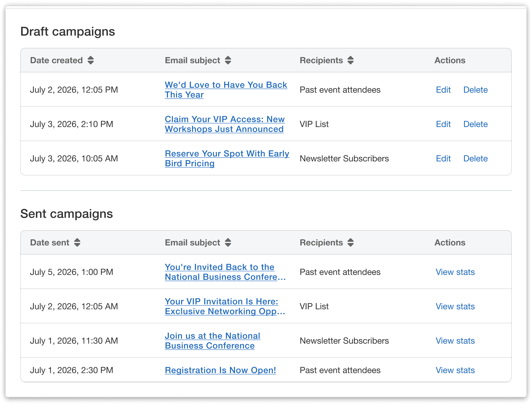The height and width of the screenshot is (405, 532).
Task: Sort drafts by Date created arrows
Action: coord(91,60)
